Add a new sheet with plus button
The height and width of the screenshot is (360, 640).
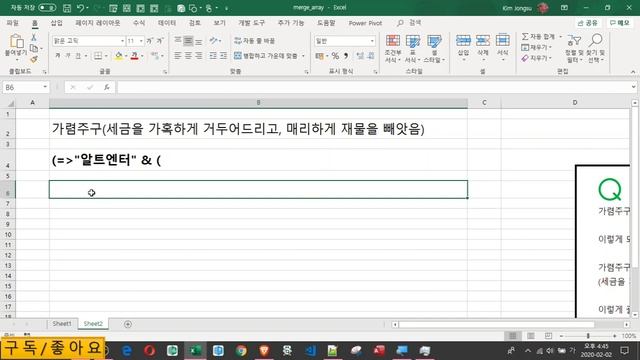click(x=128, y=324)
